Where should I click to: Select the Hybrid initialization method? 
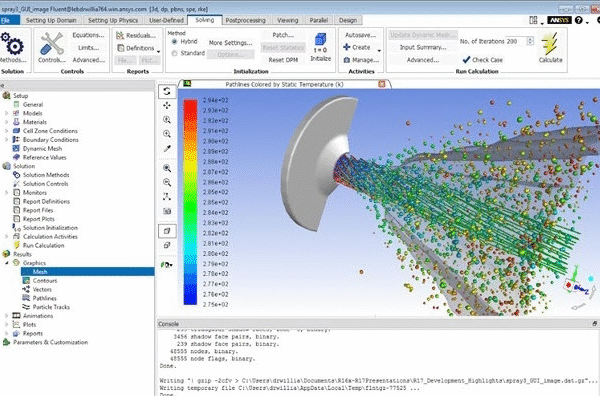point(174,41)
